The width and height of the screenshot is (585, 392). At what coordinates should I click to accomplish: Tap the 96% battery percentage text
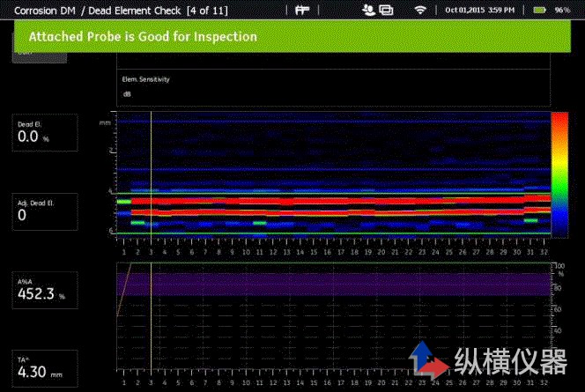562,10
